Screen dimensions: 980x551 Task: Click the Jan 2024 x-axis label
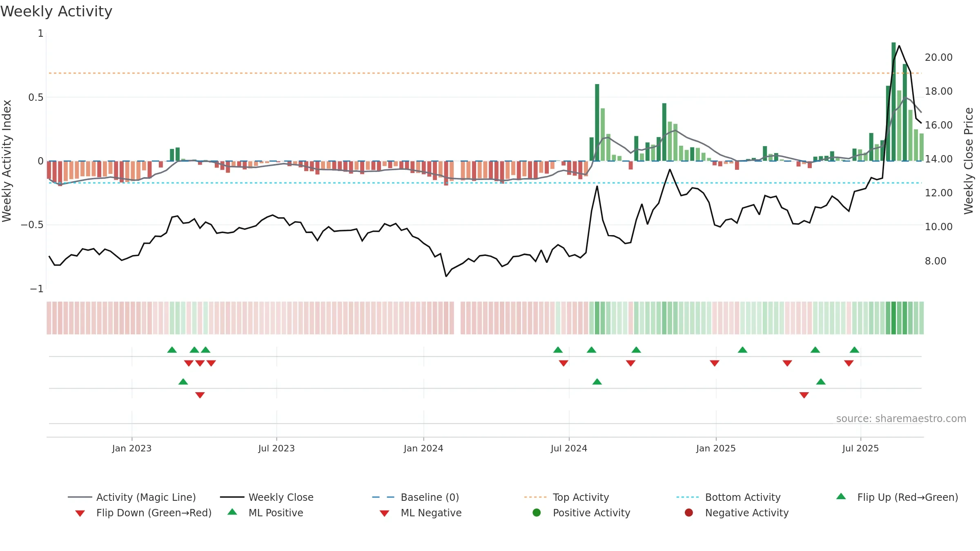tap(423, 448)
